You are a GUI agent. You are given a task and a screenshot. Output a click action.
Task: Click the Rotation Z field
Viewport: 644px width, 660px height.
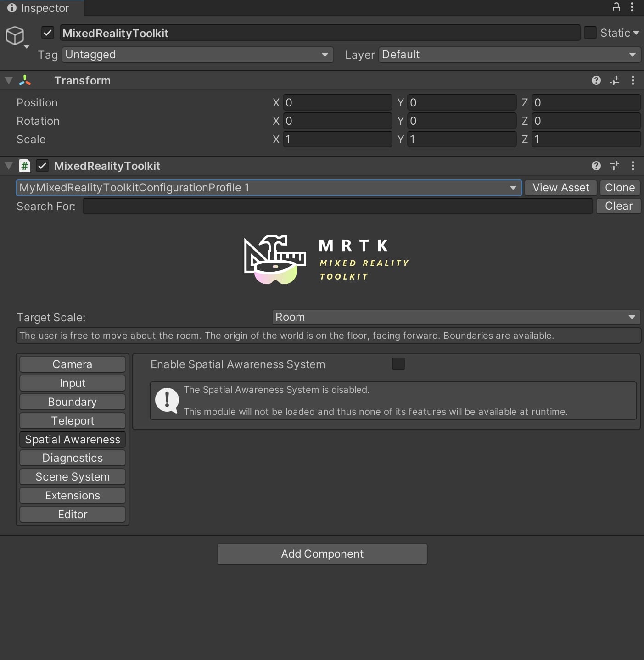click(586, 121)
